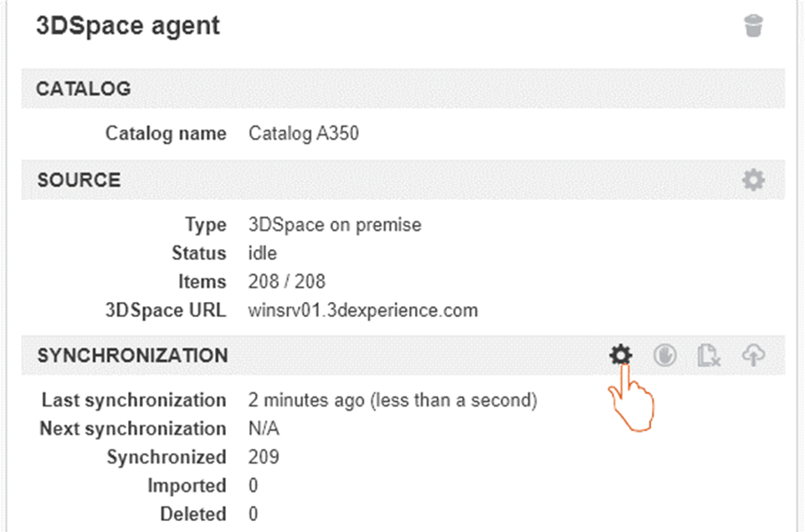Select the Catalog A350 name value

pos(304,133)
